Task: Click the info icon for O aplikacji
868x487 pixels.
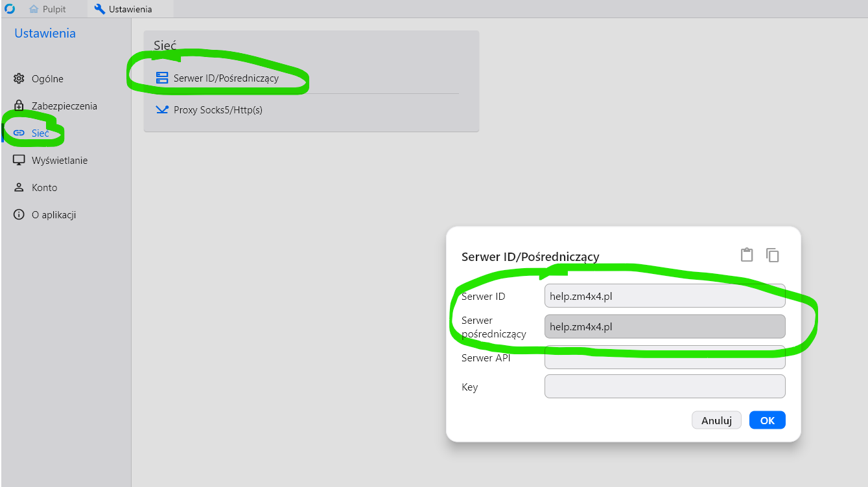Action: tap(19, 215)
